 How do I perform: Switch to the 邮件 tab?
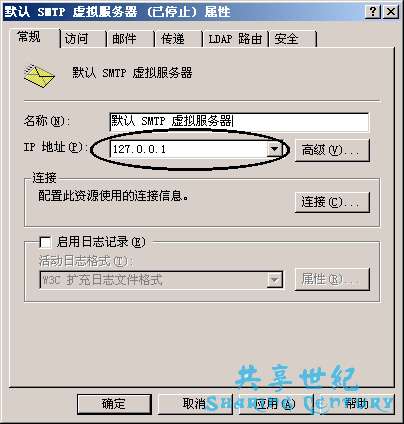click(x=130, y=39)
